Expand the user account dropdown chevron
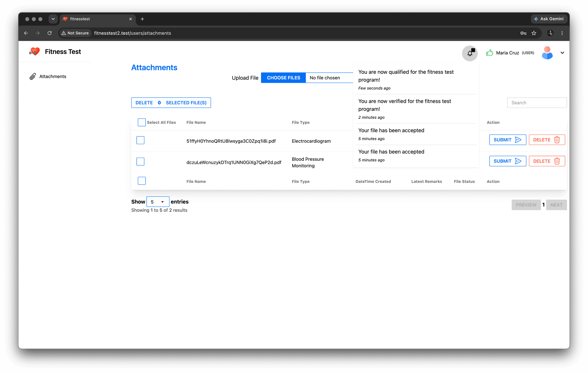The height and width of the screenshot is (373, 588). pyautogui.click(x=562, y=53)
